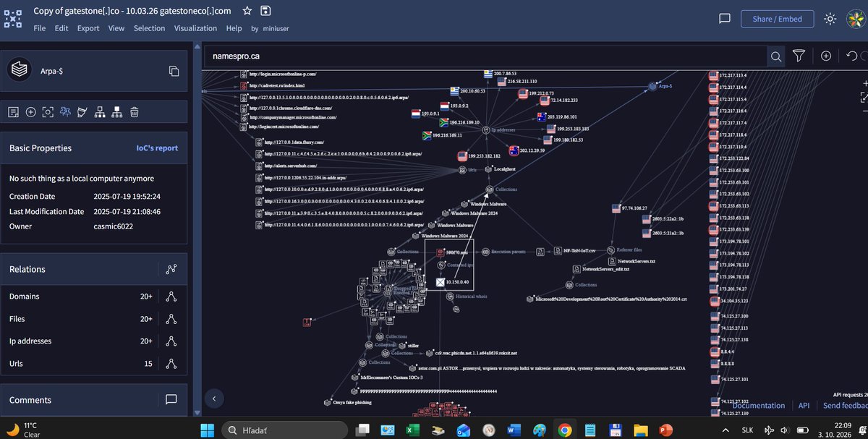Open the Edit menu
The width and height of the screenshot is (868, 439).
61,28
